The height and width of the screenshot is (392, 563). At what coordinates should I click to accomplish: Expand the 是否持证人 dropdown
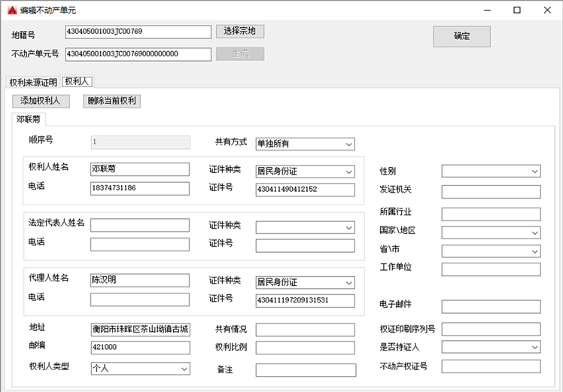[491, 347]
